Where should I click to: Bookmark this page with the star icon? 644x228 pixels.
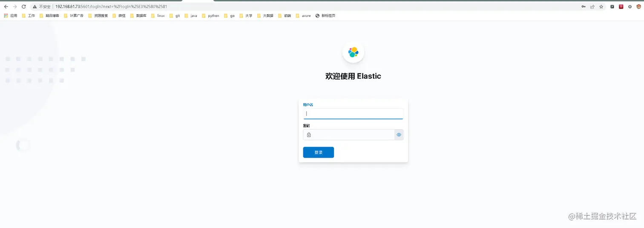(x=601, y=7)
